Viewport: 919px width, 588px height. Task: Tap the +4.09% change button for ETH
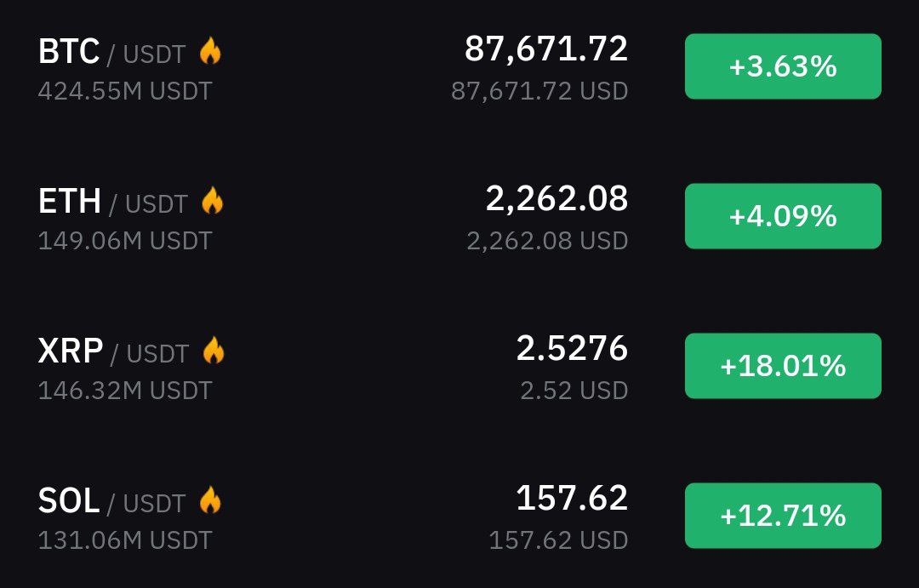pos(783,216)
